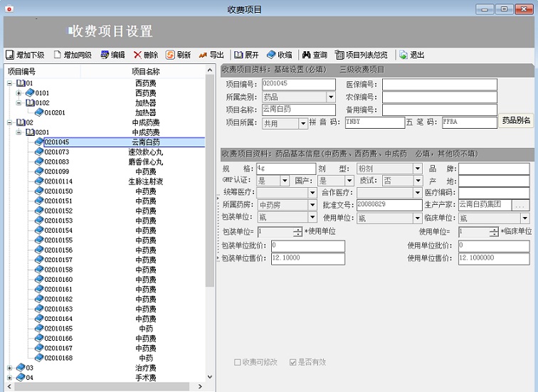Image resolution: width=538 pixels, height=392 pixels.
Task: Click the 批准文号 input field
Action: point(389,205)
